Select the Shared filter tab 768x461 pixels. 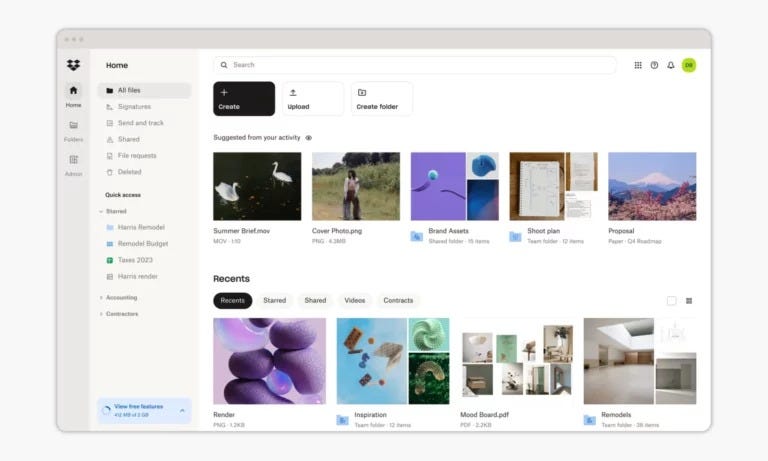click(315, 300)
